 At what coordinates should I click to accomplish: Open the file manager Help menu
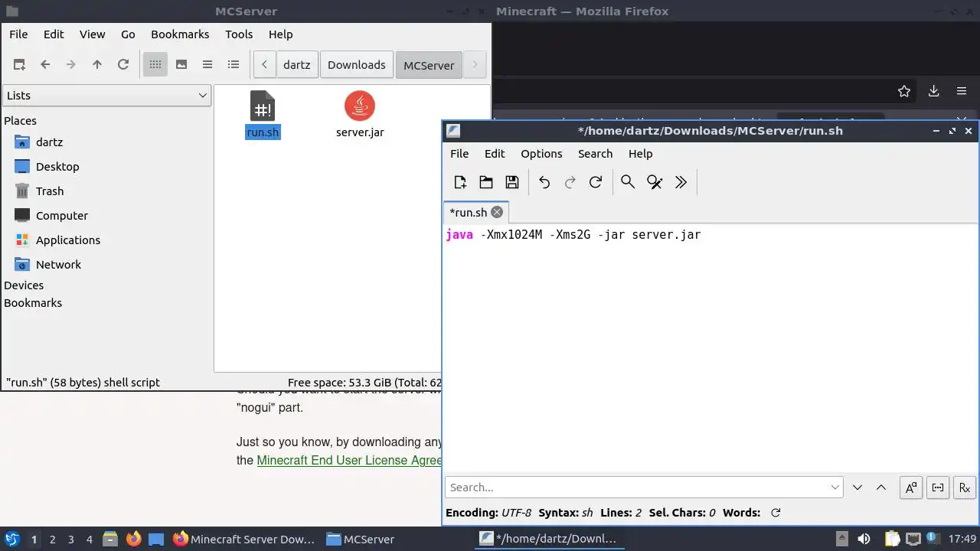click(x=281, y=34)
